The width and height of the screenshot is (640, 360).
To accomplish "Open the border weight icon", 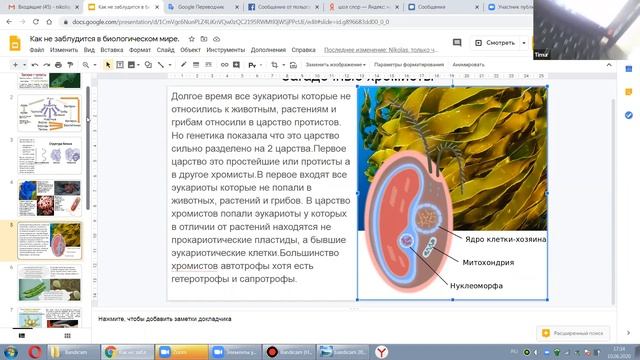I will (x=196, y=65).
